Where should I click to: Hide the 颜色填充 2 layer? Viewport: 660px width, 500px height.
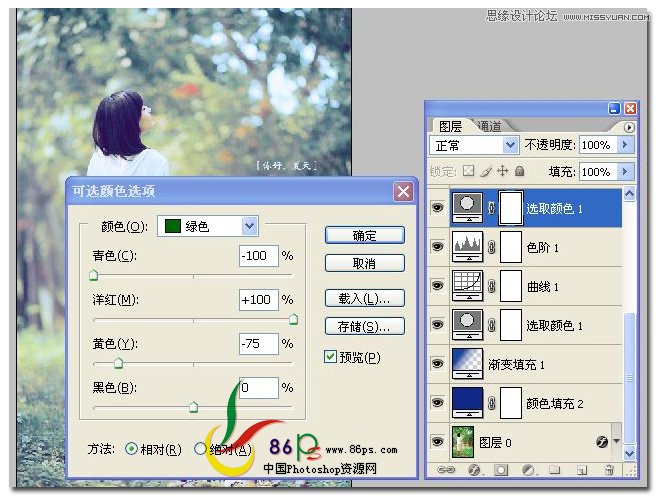438,403
